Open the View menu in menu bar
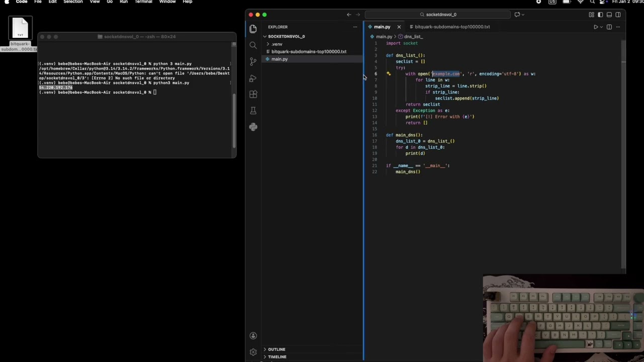The width and height of the screenshot is (644, 362). [95, 2]
